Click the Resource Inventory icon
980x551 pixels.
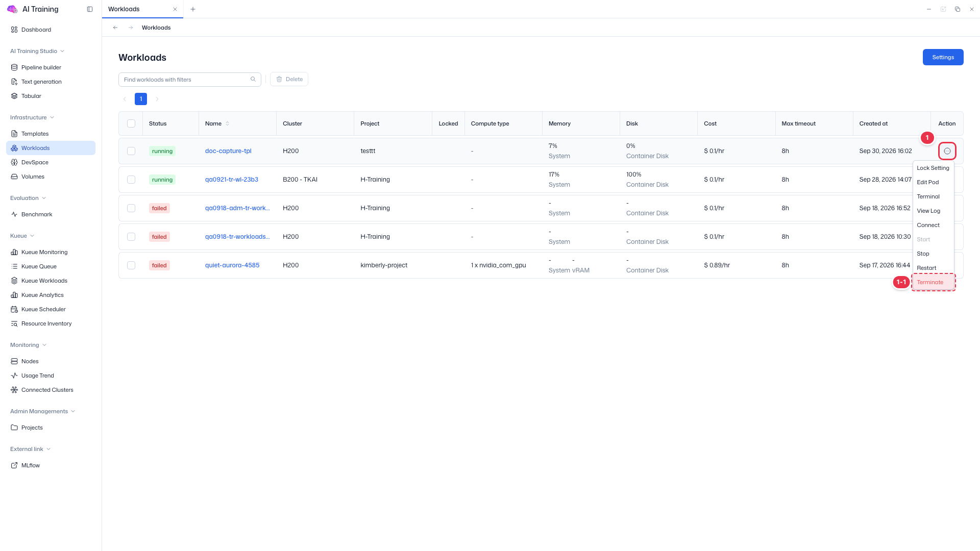point(14,323)
